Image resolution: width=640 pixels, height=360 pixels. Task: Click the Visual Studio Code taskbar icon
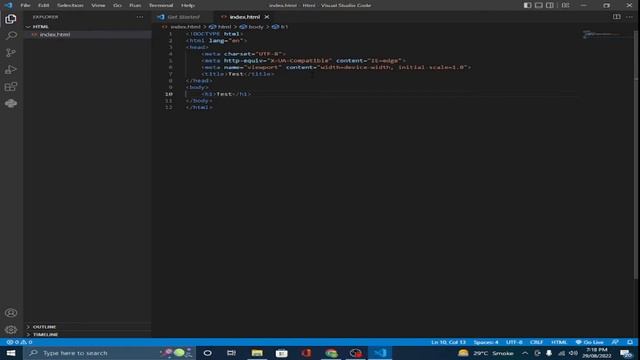(x=380, y=353)
